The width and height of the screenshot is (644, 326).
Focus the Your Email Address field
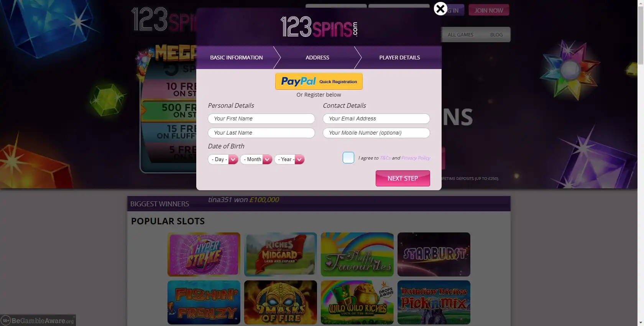tap(376, 119)
